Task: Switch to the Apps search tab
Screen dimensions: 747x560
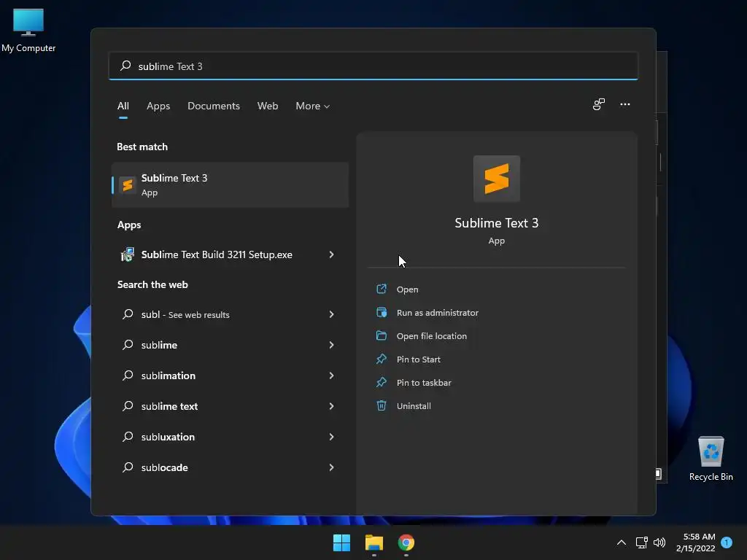Action: [x=158, y=106]
